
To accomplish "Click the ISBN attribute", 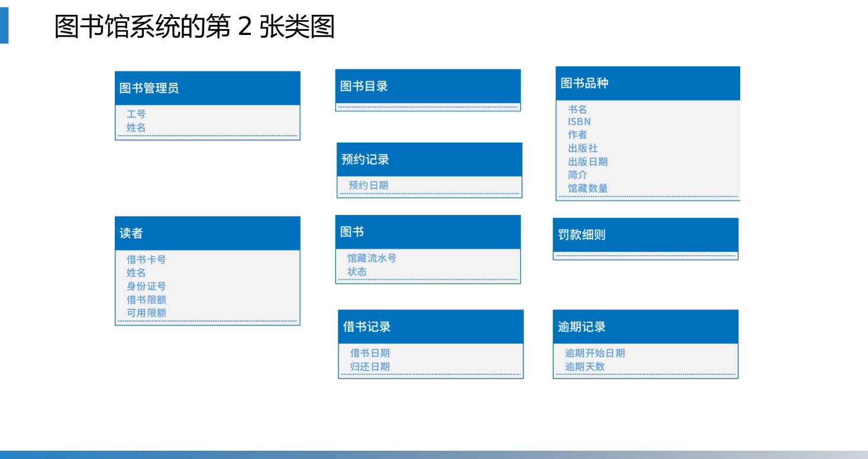I will (579, 121).
